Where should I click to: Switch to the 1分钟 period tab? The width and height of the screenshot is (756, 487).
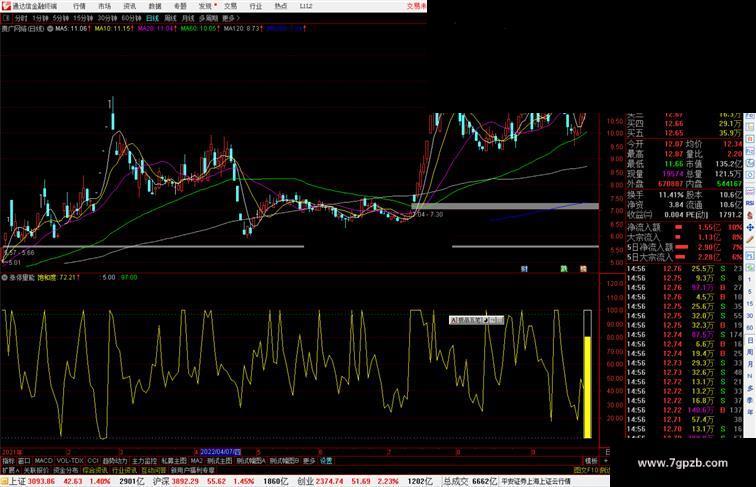tap(40, 18)
